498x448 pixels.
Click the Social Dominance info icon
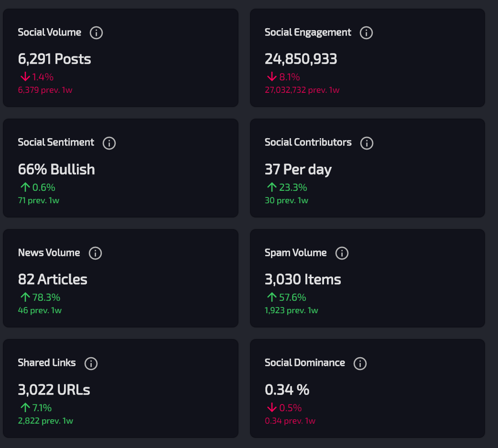pos(360,363)
